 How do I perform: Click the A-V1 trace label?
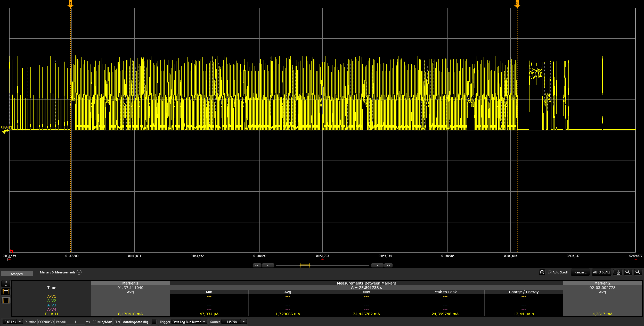click(x=52, y=296)
